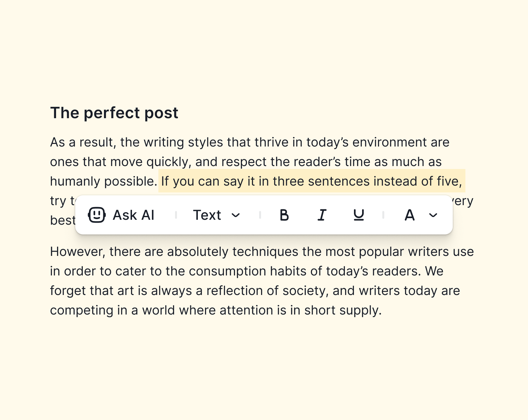The image size is (528, 420).
Task: Open the Text block type menu label
Action: point(207,215)
